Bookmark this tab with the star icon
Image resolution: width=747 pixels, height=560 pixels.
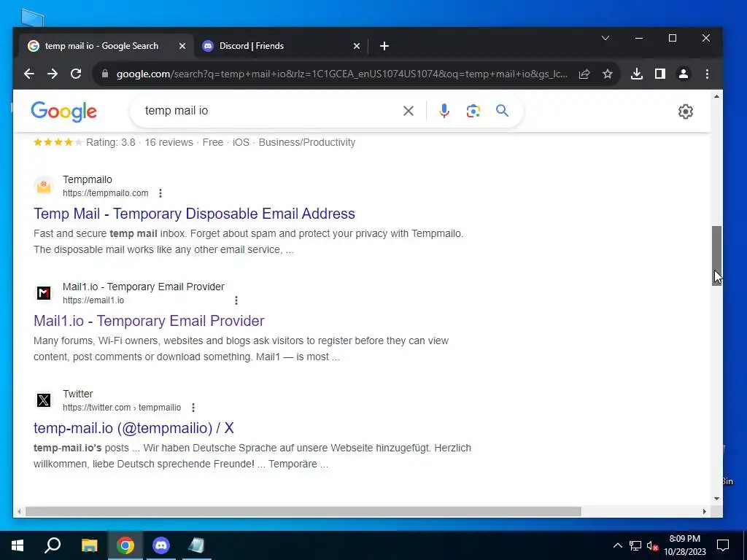coord(608,74)
